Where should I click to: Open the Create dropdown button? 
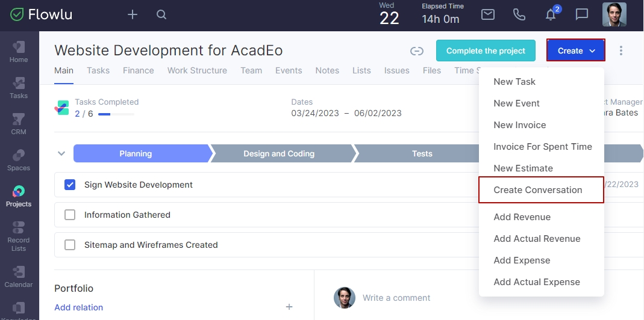576,51
